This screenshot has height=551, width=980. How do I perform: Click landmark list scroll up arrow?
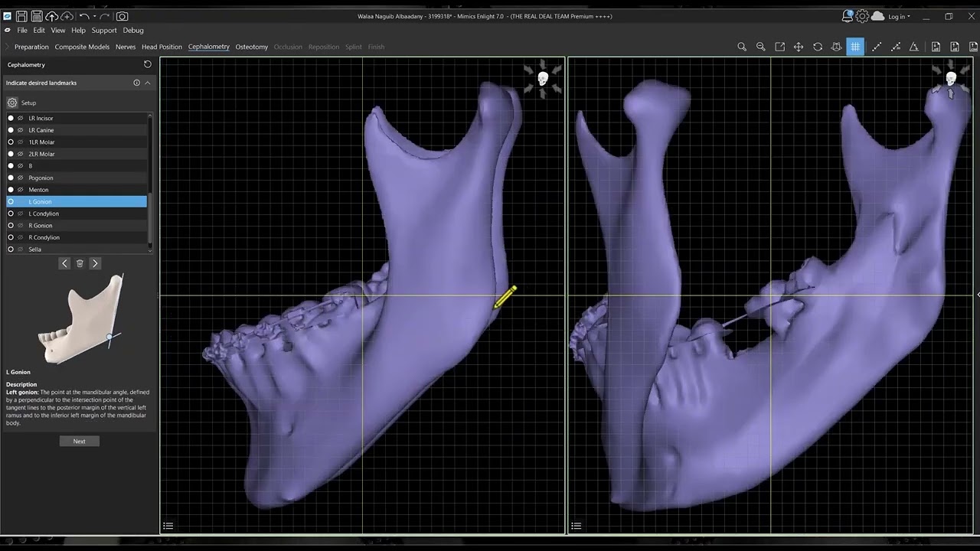click(150, 116)
